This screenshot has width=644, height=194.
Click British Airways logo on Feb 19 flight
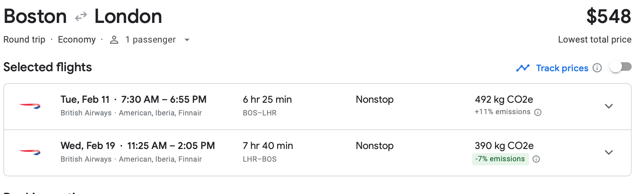click(30, 152)
